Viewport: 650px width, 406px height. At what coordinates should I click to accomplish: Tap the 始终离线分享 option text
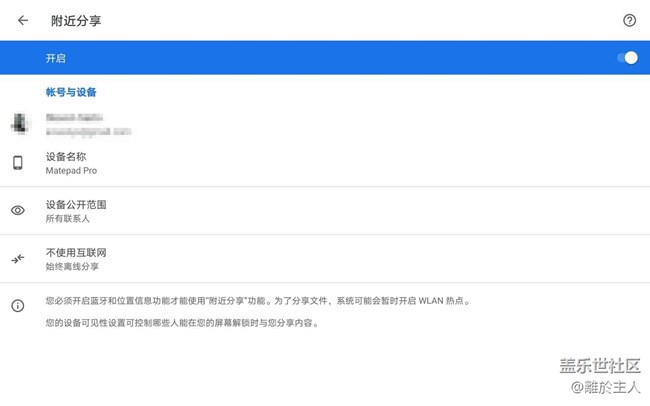[x=72, y=267]
